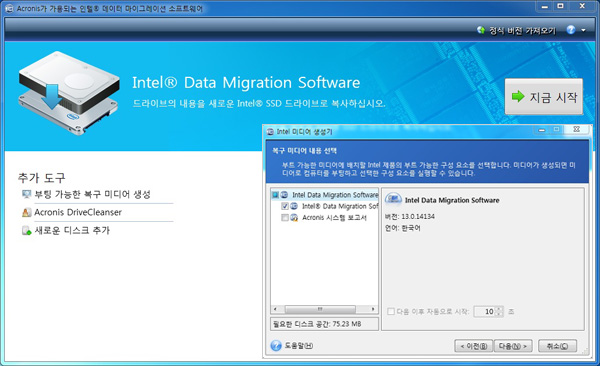Select 새로운 디스크 추가
600x366 pixels.
[72, 230]
